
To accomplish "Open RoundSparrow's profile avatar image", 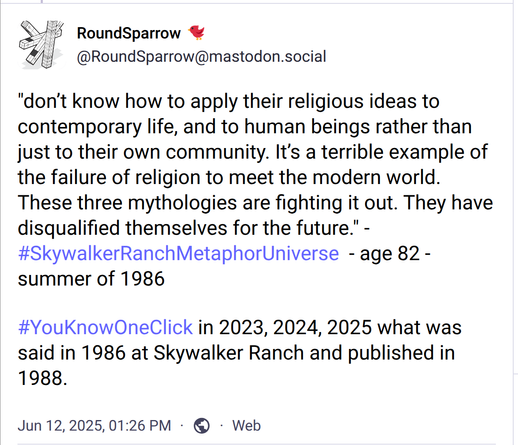I will tap(42, 45).
